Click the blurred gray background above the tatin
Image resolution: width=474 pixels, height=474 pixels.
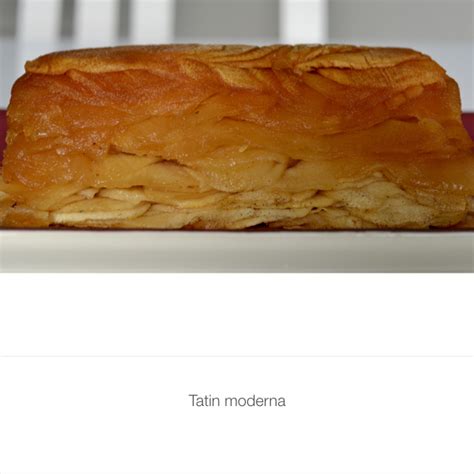click(237, 20)
